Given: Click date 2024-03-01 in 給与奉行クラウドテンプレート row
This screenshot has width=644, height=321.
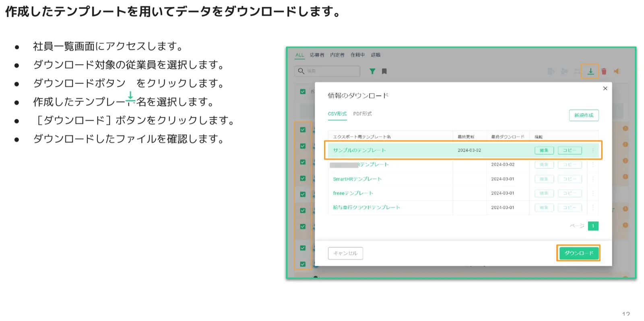Looking at the screenshot, I should tap(503, 207).
